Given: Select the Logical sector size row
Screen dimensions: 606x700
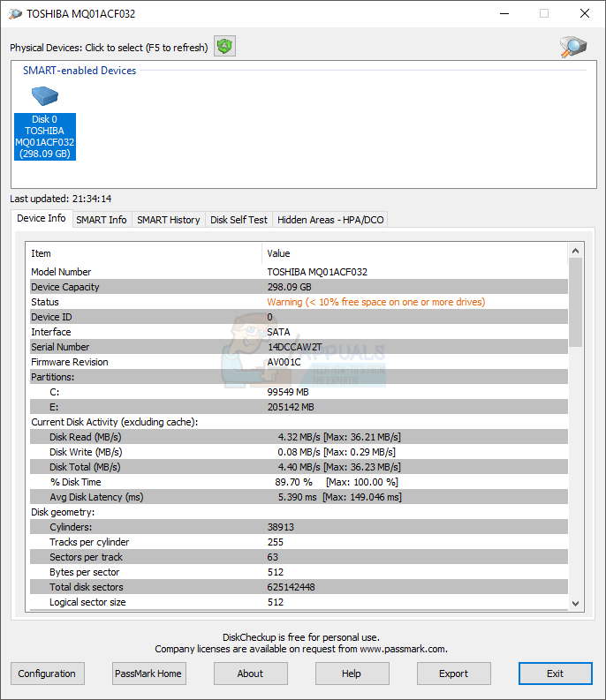Looking at the screenshot, I should coord(299,602).
